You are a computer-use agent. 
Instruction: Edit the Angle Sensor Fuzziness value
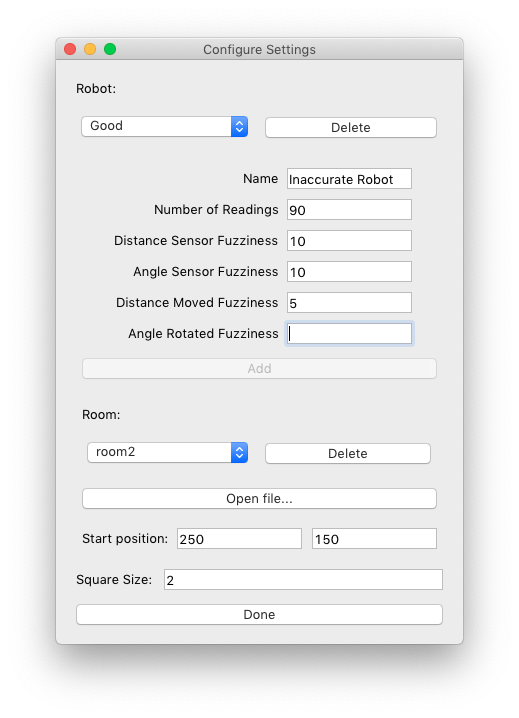click(349, 272)
